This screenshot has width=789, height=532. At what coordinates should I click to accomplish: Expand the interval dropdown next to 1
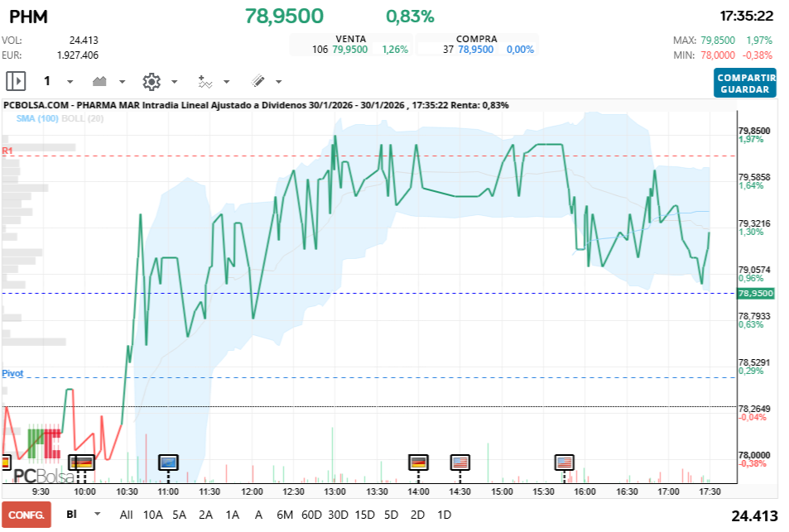click(70, 82)
